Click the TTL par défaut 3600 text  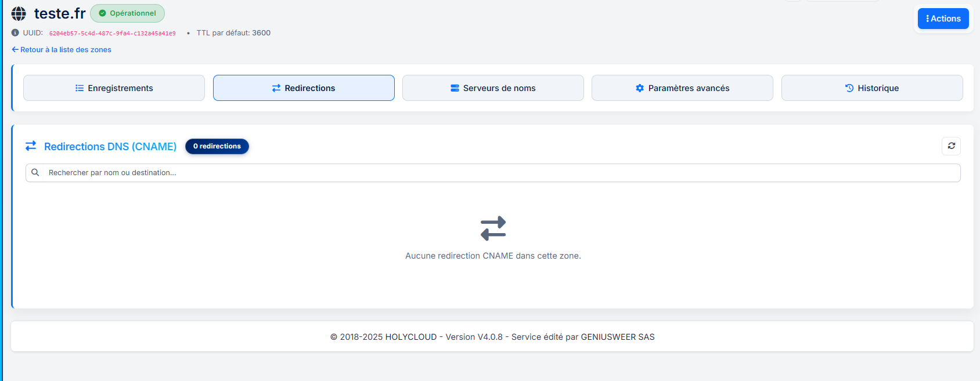[233, 33]
